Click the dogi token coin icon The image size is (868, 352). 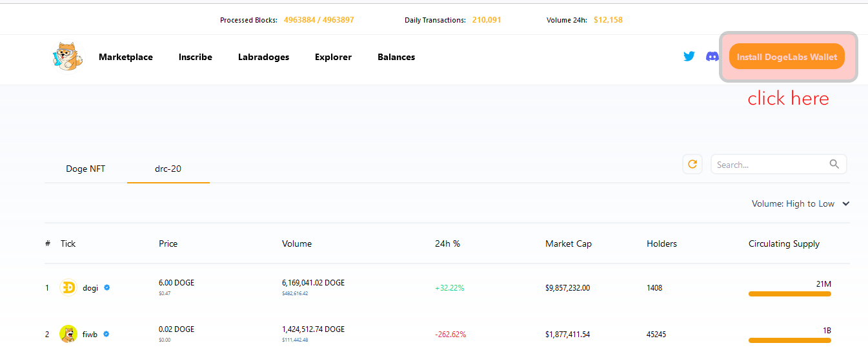click(68, 288)
